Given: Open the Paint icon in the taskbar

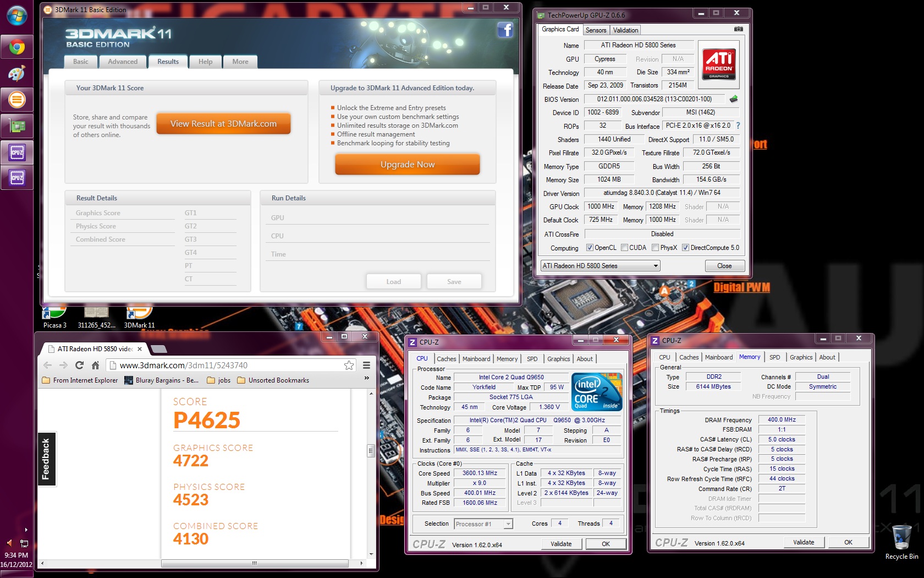Looking at the screenshot, I should (x=16, y=73).
